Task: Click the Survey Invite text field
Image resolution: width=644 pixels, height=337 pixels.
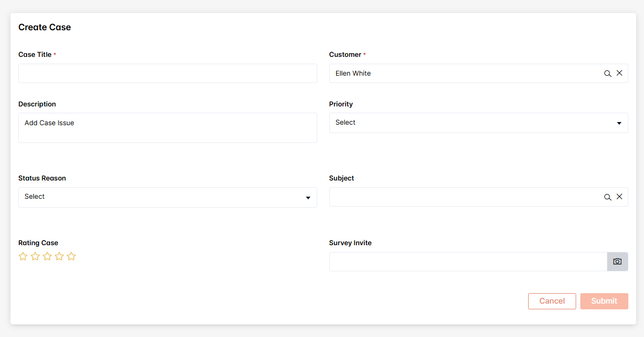Action: 468,261
